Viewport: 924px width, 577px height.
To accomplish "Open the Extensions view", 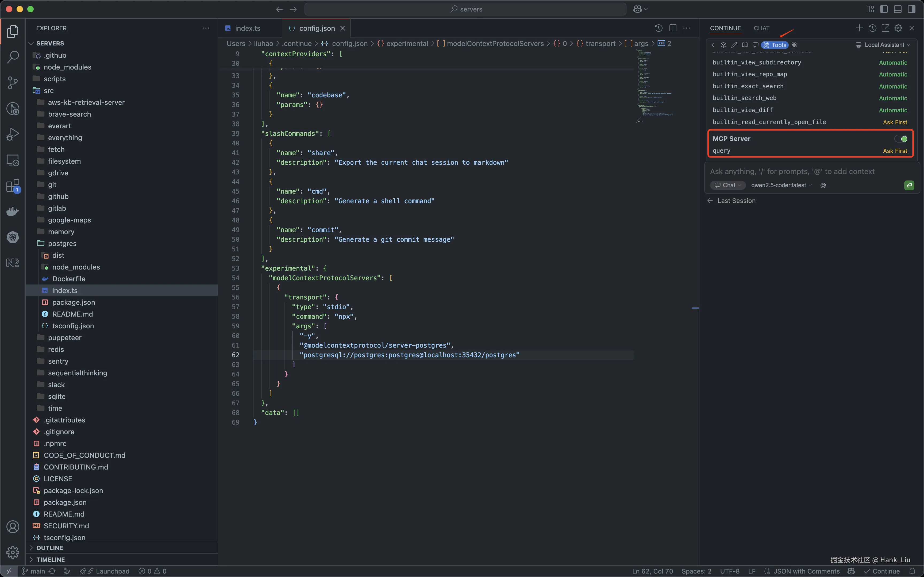I will pyautogui.click(x=13, y=186).
